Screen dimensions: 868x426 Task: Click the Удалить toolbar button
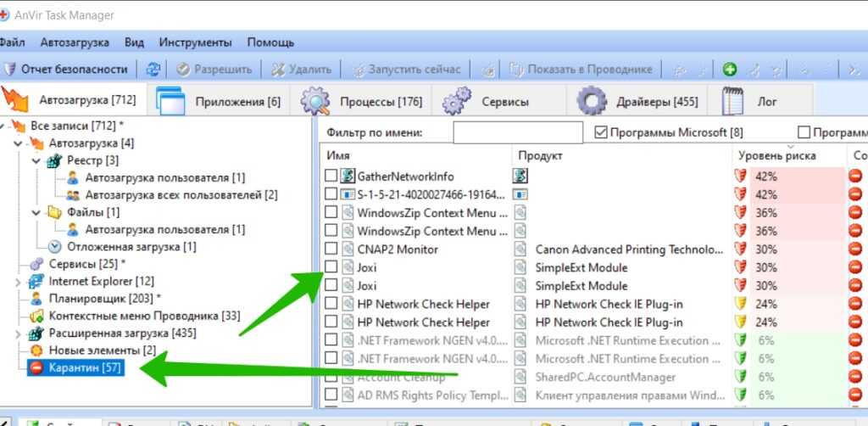(303, 70)
